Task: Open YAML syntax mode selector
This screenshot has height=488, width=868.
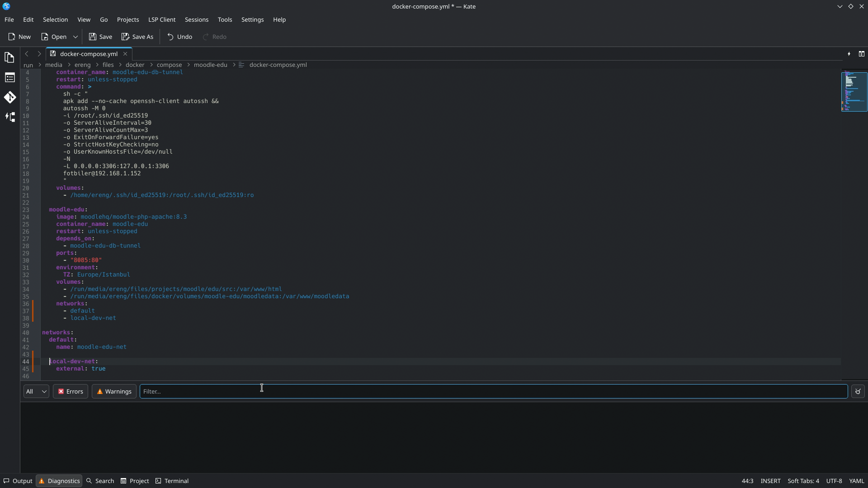Action: point(857,481)
